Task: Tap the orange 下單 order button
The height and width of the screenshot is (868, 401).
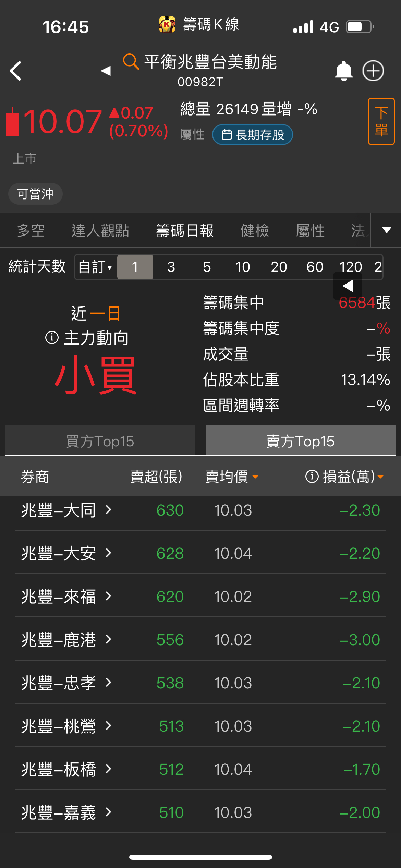Action: click(x=381, y=121)
